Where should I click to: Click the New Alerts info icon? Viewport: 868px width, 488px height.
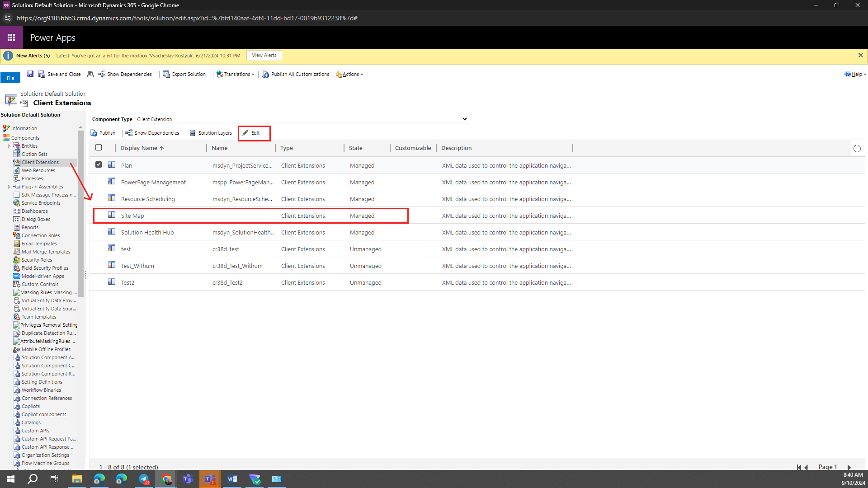pos(8,56)
